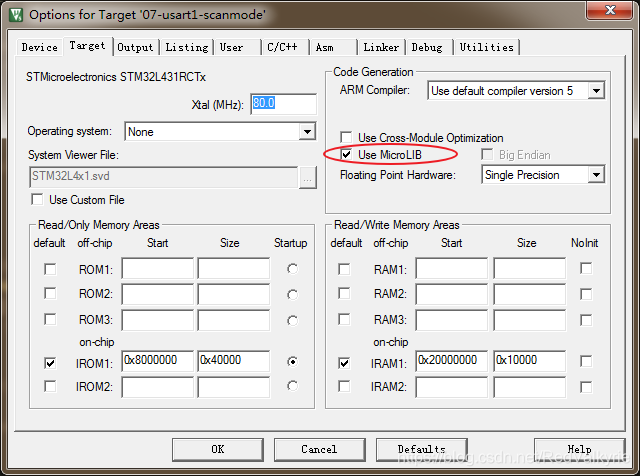
Task: Select ROM2 Startup radio button
Action: click(292, 294)
